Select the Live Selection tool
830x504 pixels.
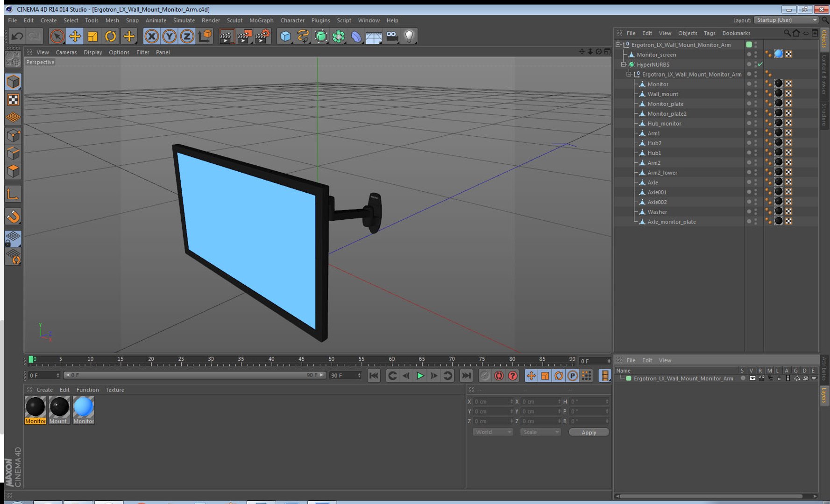click(x=57, y=36)
